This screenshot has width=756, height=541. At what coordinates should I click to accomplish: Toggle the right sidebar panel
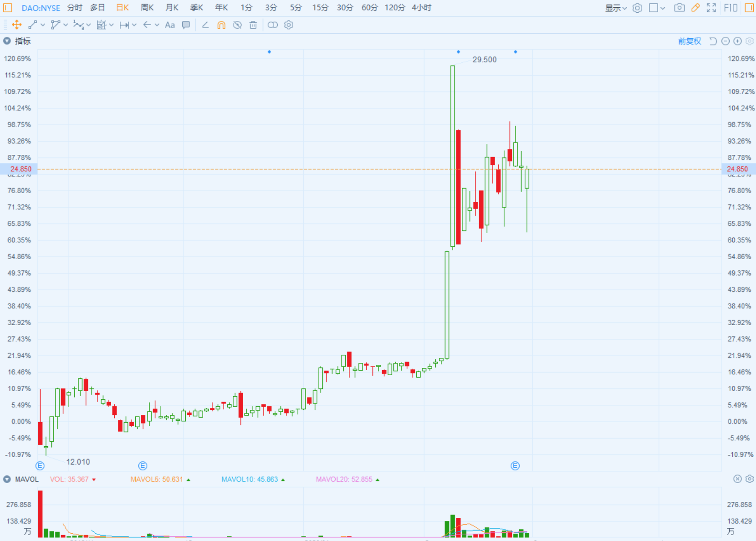point(749,8)
